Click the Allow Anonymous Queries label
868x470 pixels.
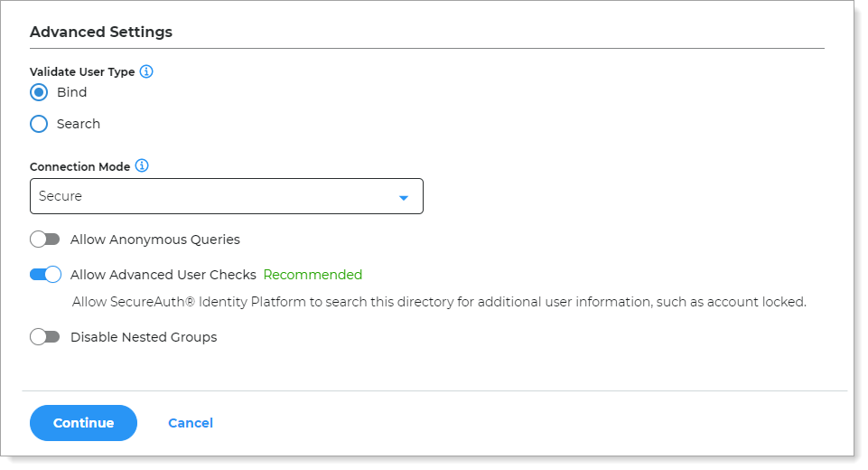(x=155, y=240)
